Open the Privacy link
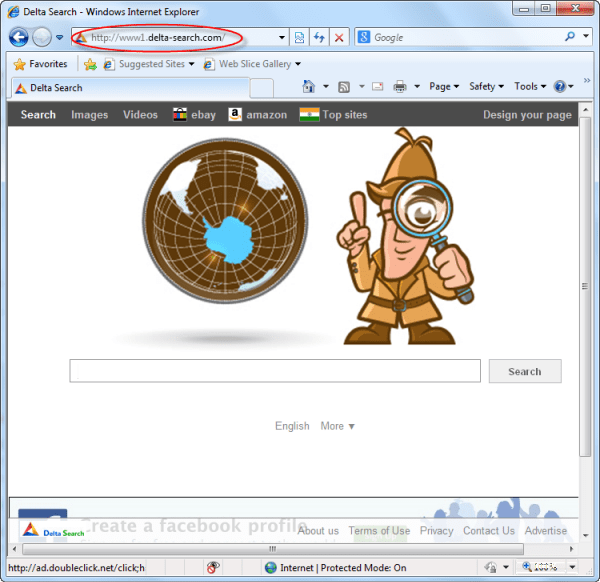The width and height of the screenshot is (600, 582). click(x=436, y=531)
